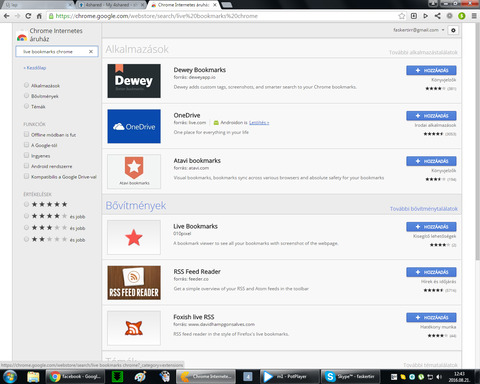Open the green download arrow taskbar icon

(x=117, y=377)
